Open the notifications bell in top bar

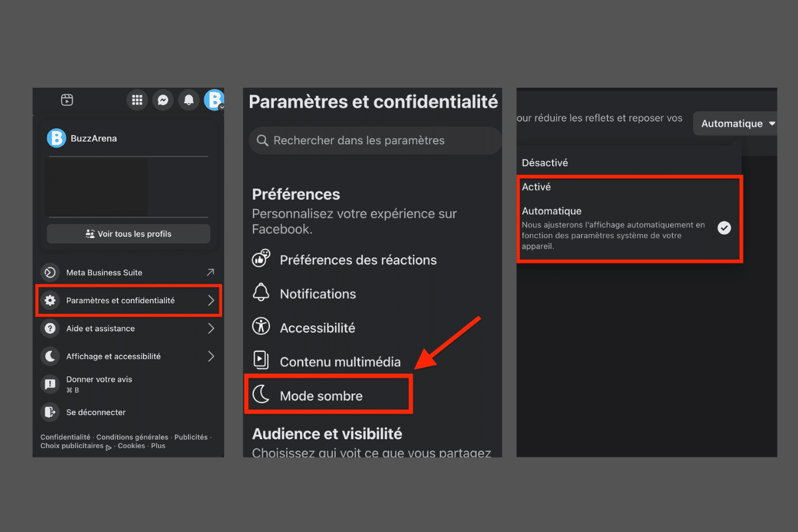point(189,100)
